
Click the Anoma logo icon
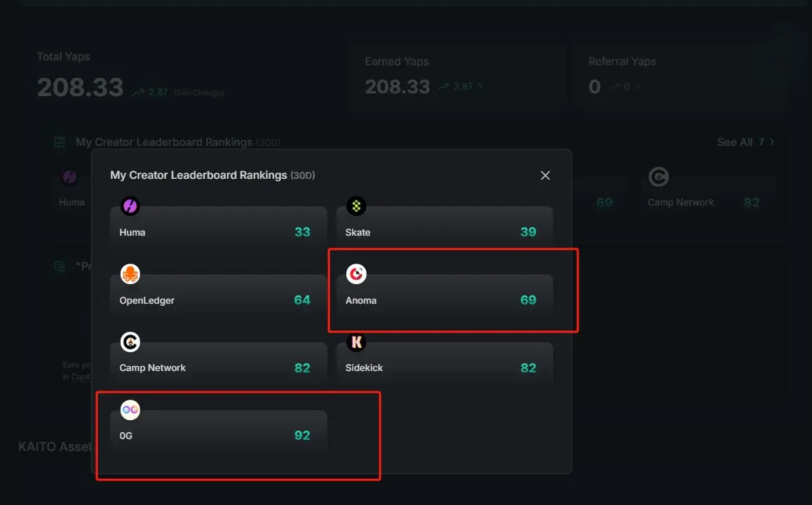pos(356,274)
